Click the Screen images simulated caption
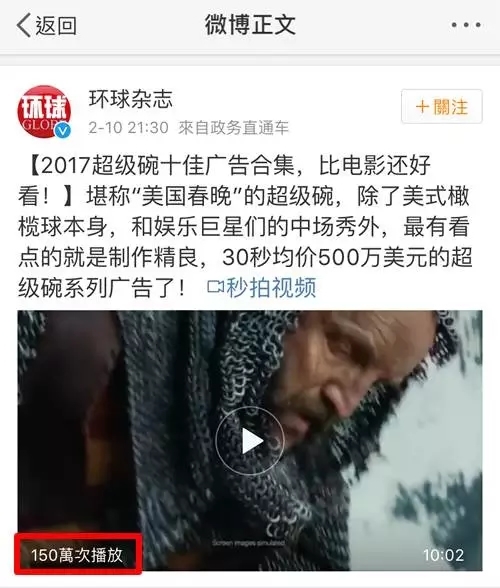 click(x=248, y=543)
